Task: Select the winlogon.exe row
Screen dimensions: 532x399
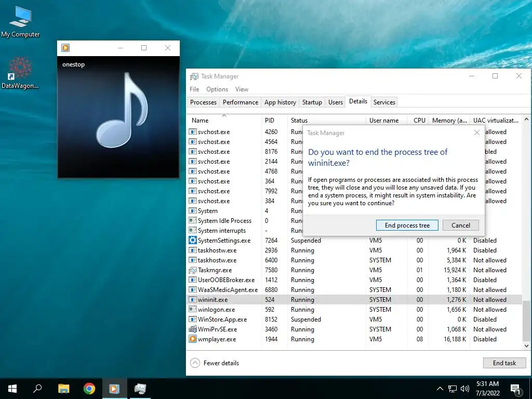Action: tap(354, 310)
